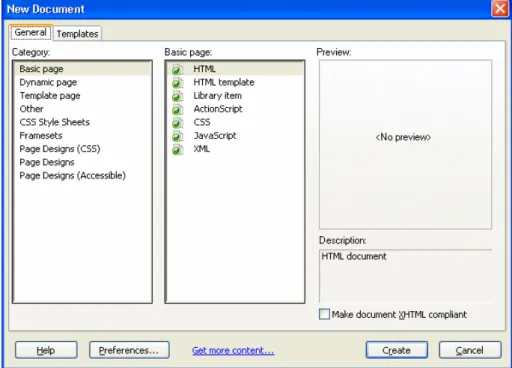Switch to the General tab
Viewport: 512px width, 368px height.
tap(31, 32)
